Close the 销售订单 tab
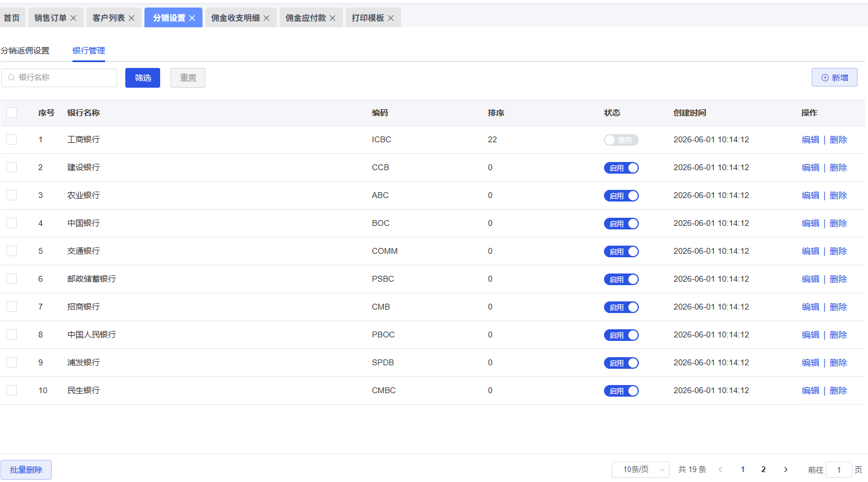Image resolution: width=868 pixels, height=482 pixels. [73, 18]
